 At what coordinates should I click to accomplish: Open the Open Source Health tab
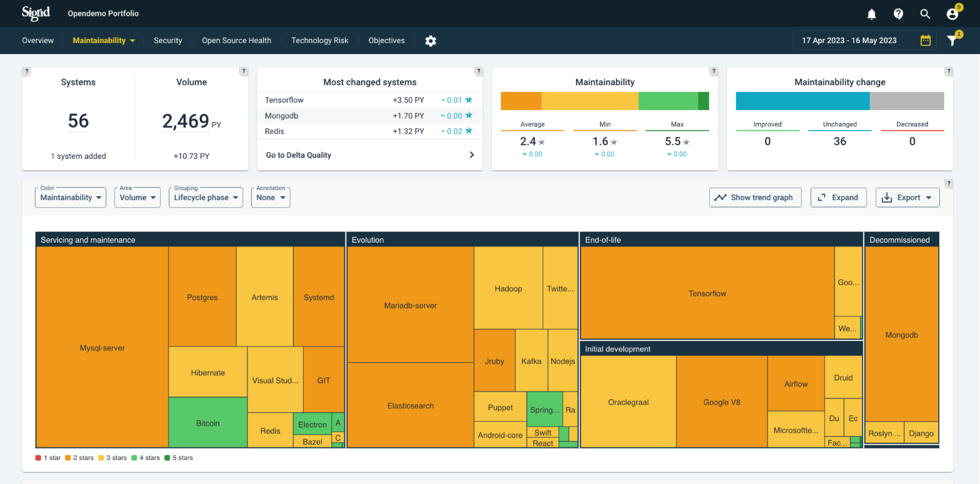pyautogui.click(x=236, y=41)
